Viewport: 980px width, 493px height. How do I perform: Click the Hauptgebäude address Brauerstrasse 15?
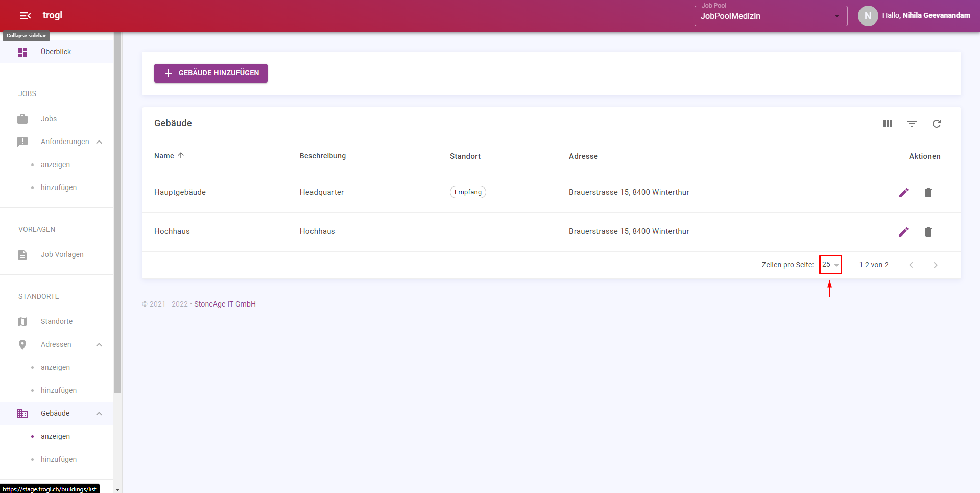pyautogui.click(x=629, y=192)
